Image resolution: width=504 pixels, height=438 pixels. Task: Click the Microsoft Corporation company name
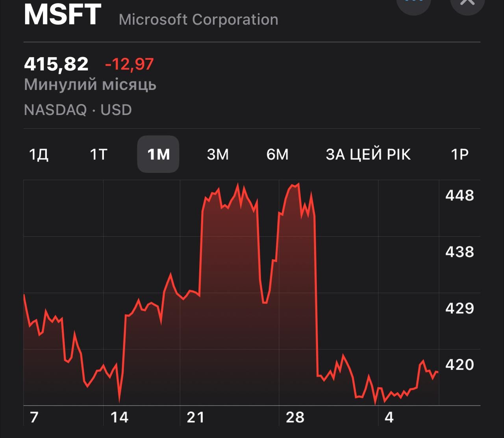(198, 20)
